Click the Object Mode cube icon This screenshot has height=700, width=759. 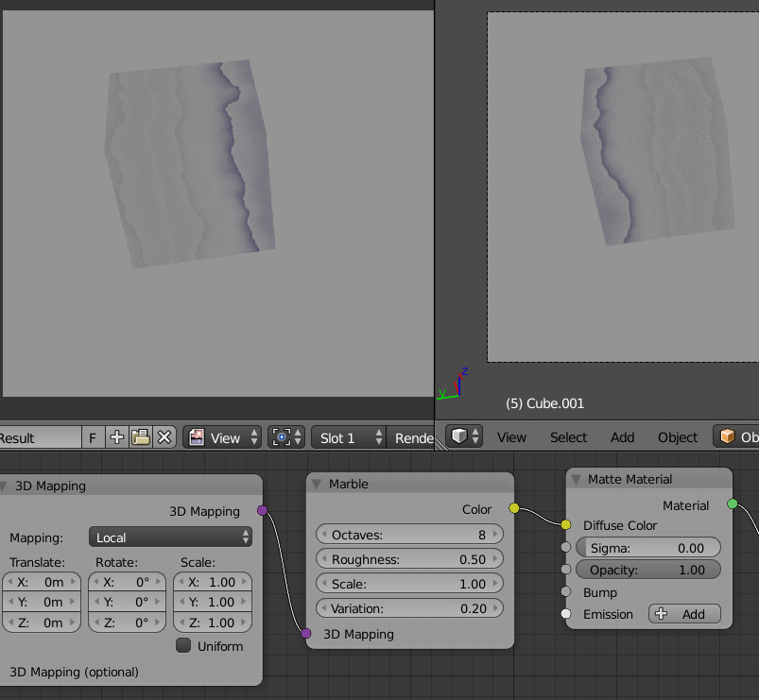click(726, 436)
